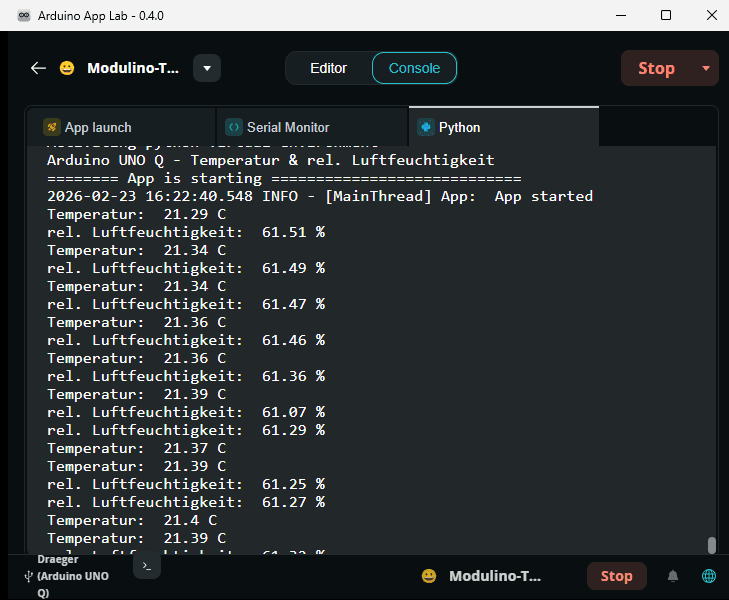
Task: Click the Python logo icon
Action: click(x=425, y=127)
